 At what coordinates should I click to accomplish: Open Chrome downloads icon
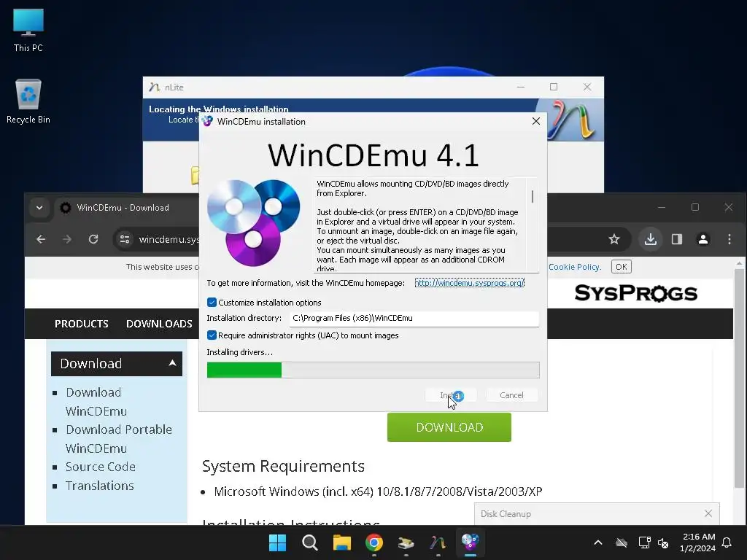650,239
